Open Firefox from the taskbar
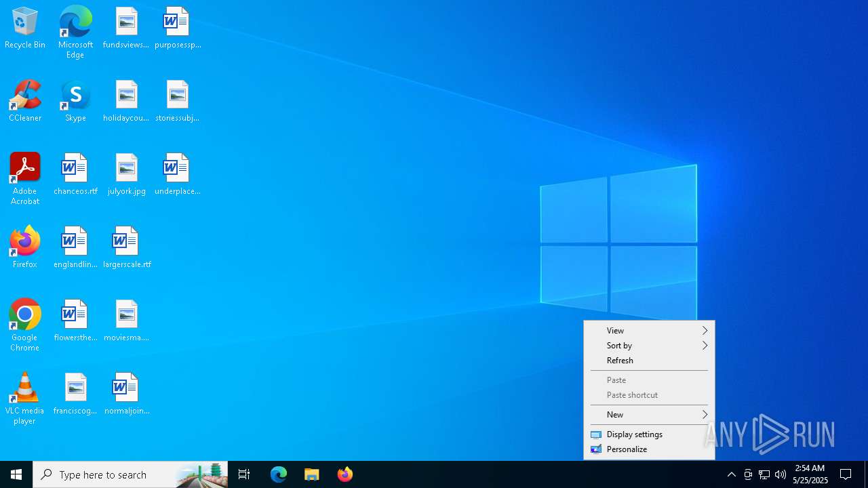 [x=345, y=474]
